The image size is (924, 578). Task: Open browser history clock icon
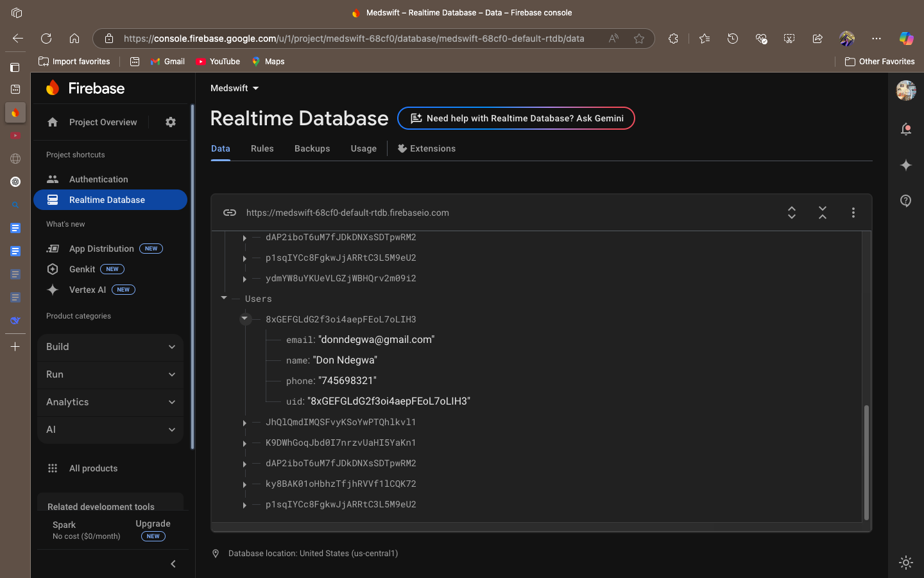(733, 39)
